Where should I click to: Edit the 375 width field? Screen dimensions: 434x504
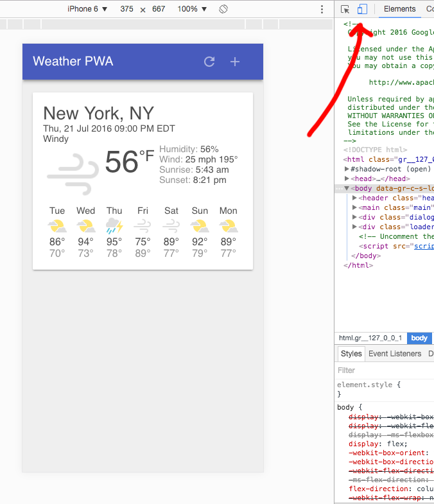pos(126,9)
